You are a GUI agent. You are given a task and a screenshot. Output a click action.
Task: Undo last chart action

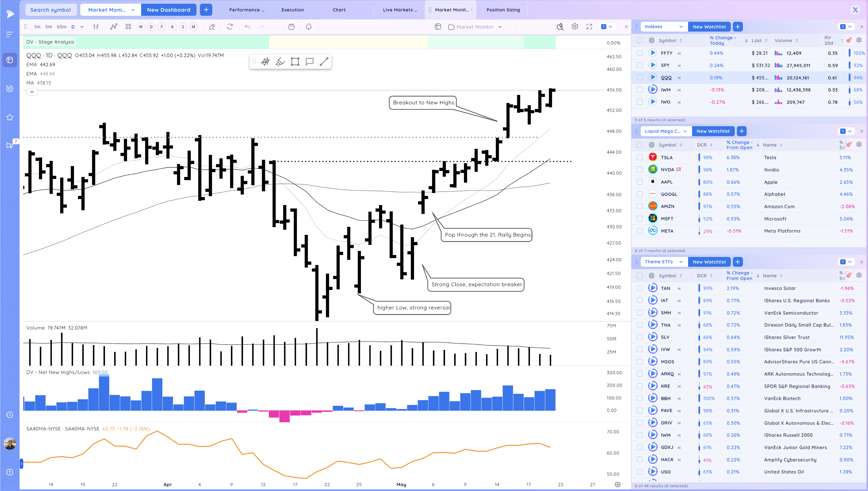tap(248, 27)
